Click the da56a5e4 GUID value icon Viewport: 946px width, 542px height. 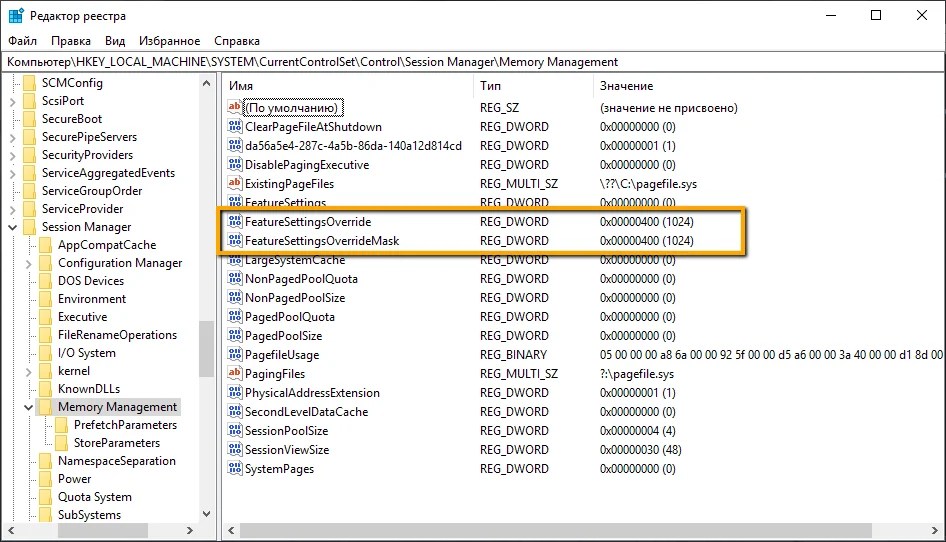point(235,145)
